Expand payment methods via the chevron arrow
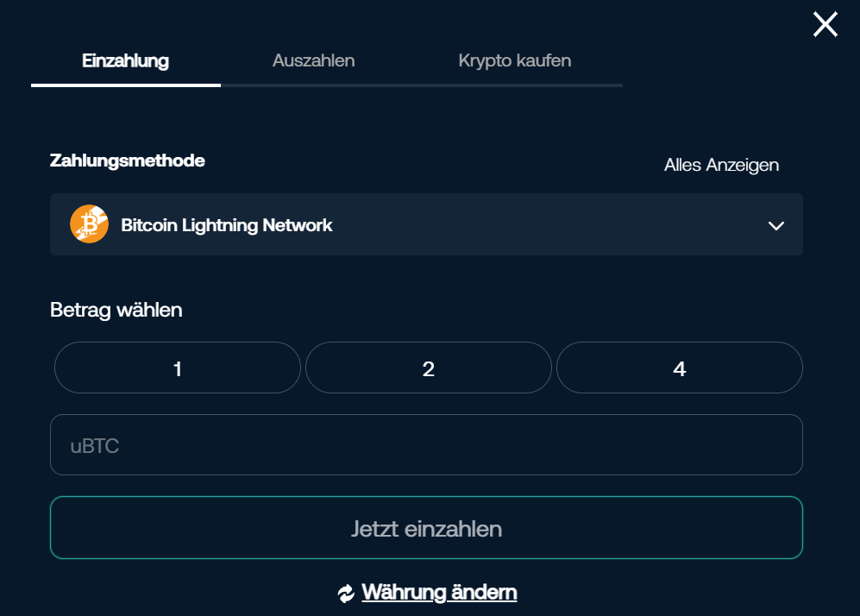The image size is (860, 616). click(775, 226)
